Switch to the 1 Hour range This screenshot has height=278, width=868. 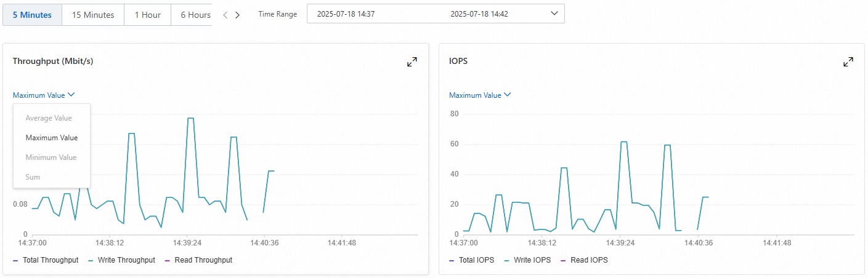click(148, 15)
